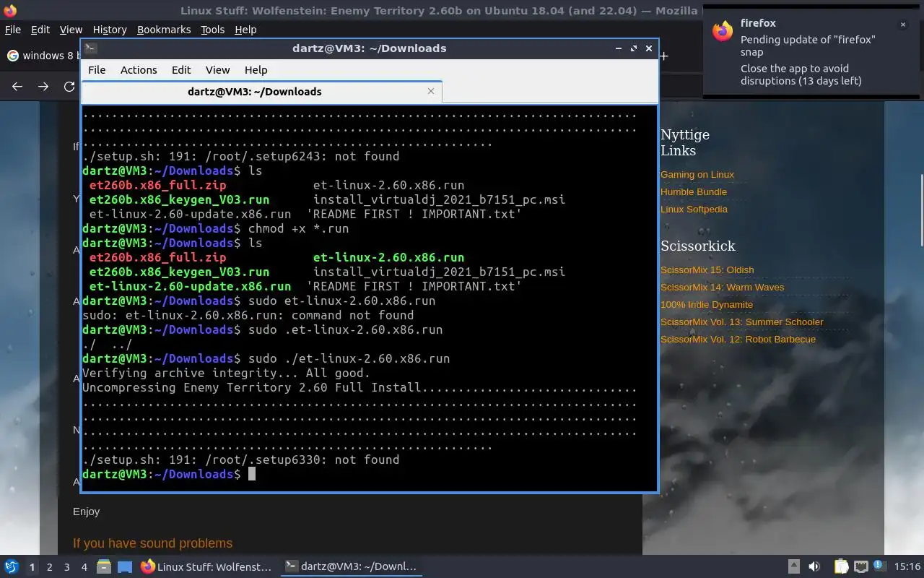
Task: Open Firefox Bookmarks menu
Action: 164,30
